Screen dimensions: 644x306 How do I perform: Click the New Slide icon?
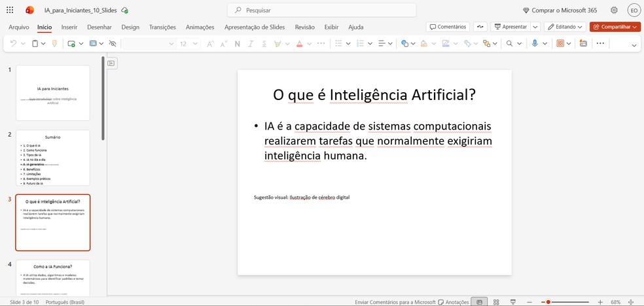pyautogui.click(x=71, y=43)
